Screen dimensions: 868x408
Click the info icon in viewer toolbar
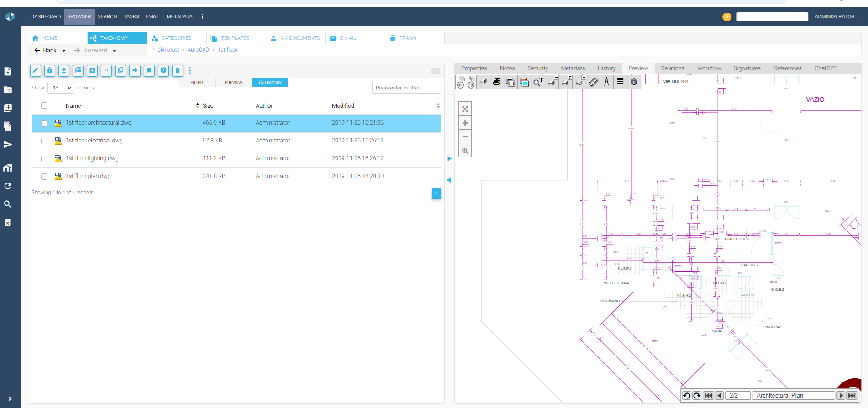634,82
